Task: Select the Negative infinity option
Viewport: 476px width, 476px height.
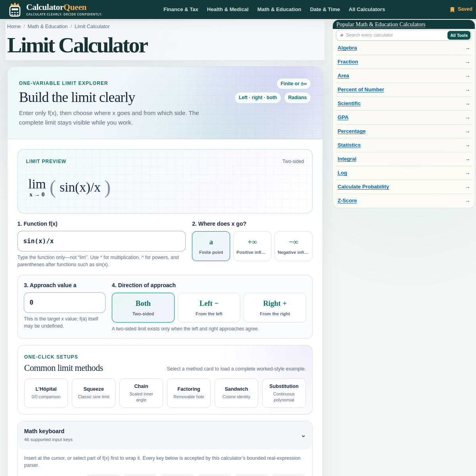Action: click(294, 246)
